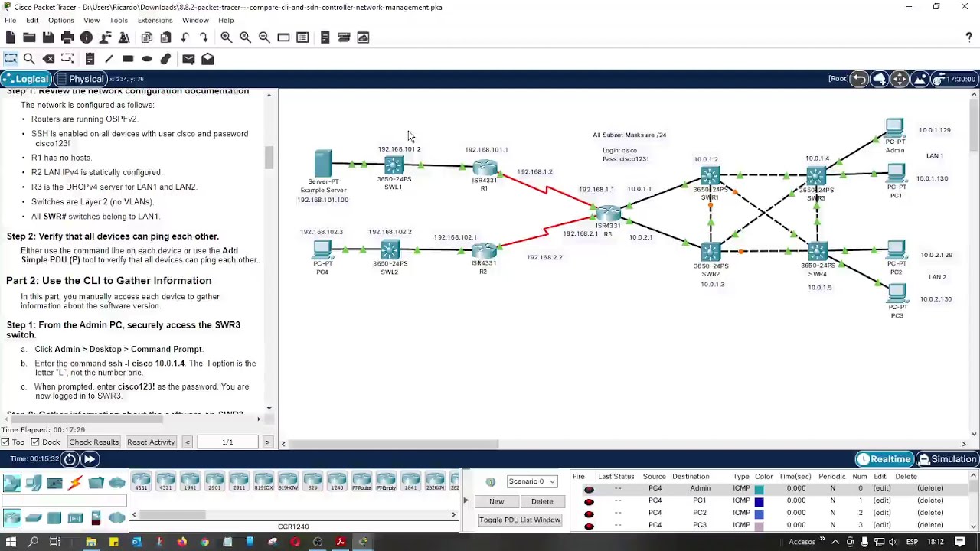Choose the Inspect magnifier tool
The image size is (980, 551).
click(29, 59)
